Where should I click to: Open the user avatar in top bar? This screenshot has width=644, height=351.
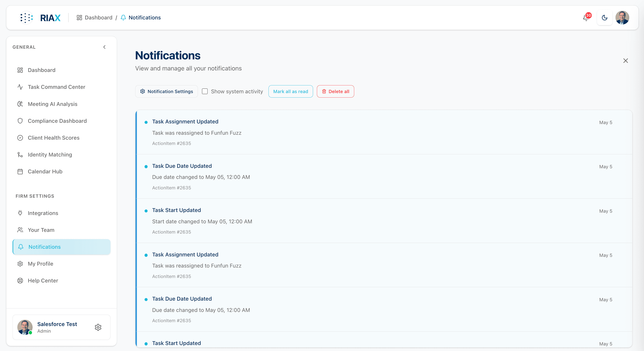(622, 18)
